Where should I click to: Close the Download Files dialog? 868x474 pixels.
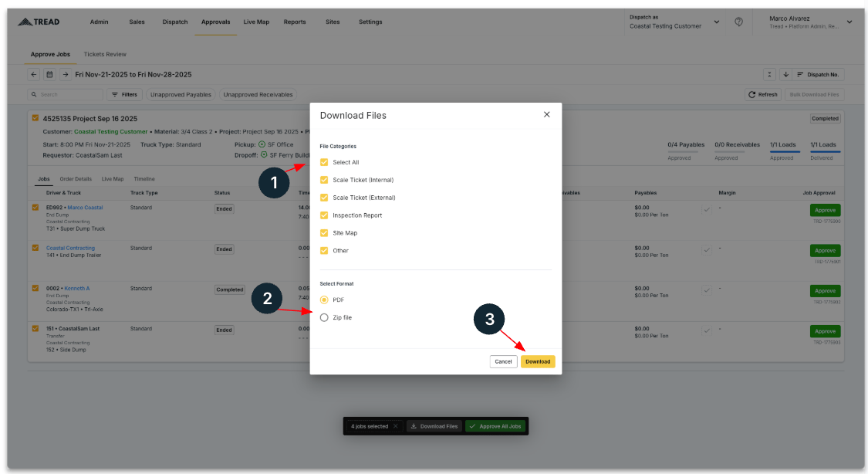[546, 114]
